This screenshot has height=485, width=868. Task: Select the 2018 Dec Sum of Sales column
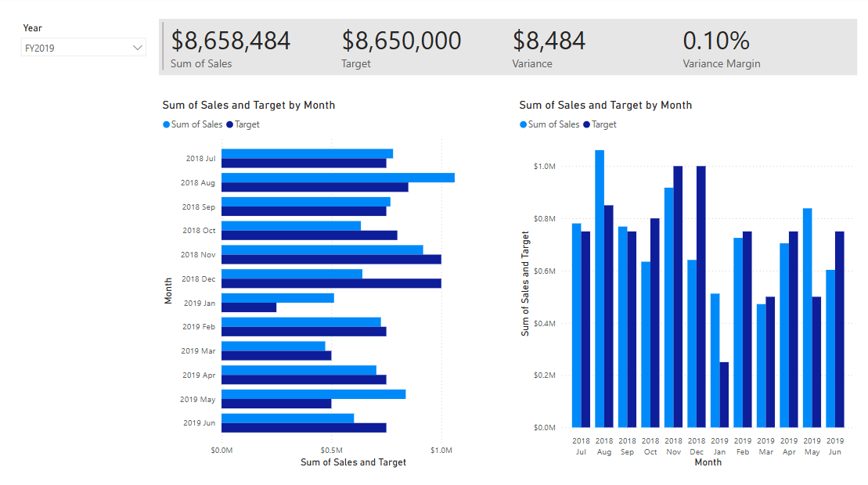pos(692,343)
